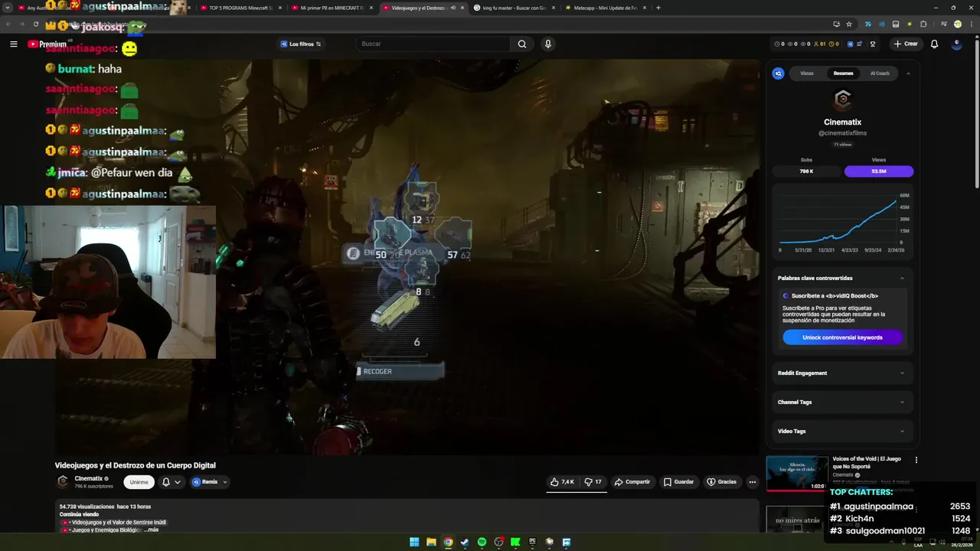Open Cinematix channel avatar below video
Image resolution: width=980 pixels, height=551 pixels.
pos(63,481)
